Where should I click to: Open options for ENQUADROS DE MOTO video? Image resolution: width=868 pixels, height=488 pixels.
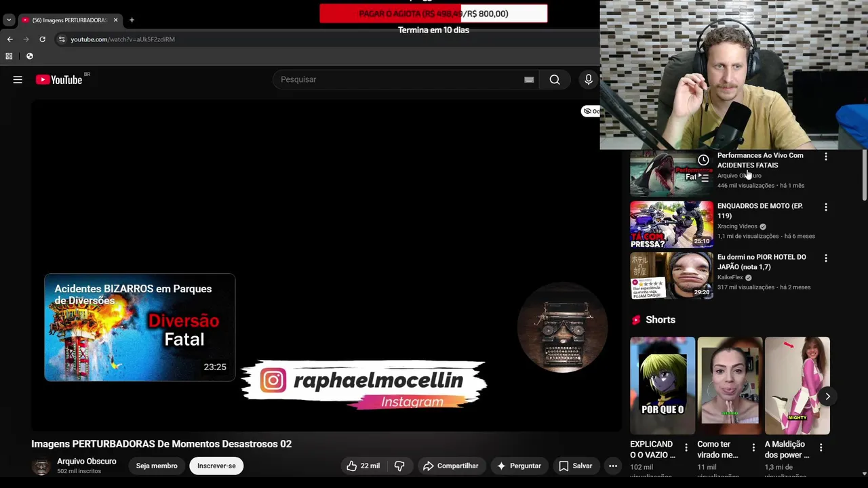point(825,207)
